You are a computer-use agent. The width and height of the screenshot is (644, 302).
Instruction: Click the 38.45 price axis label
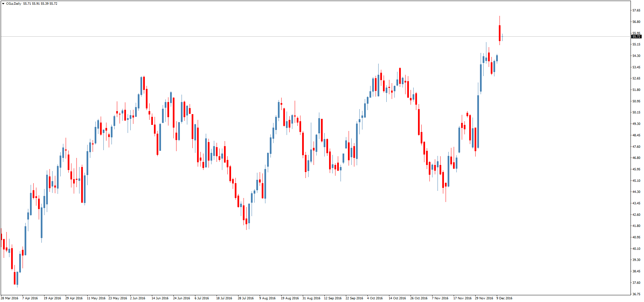[636, 271]
